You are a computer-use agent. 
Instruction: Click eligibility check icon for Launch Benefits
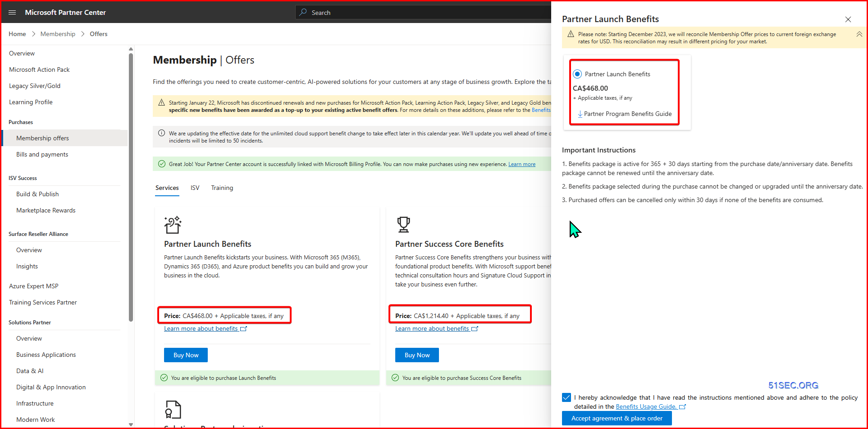click(x=164, y=378)
